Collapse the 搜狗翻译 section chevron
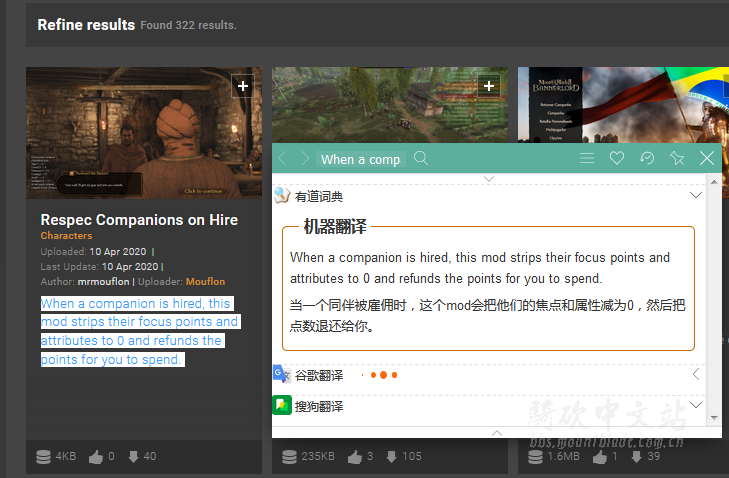 696,405
